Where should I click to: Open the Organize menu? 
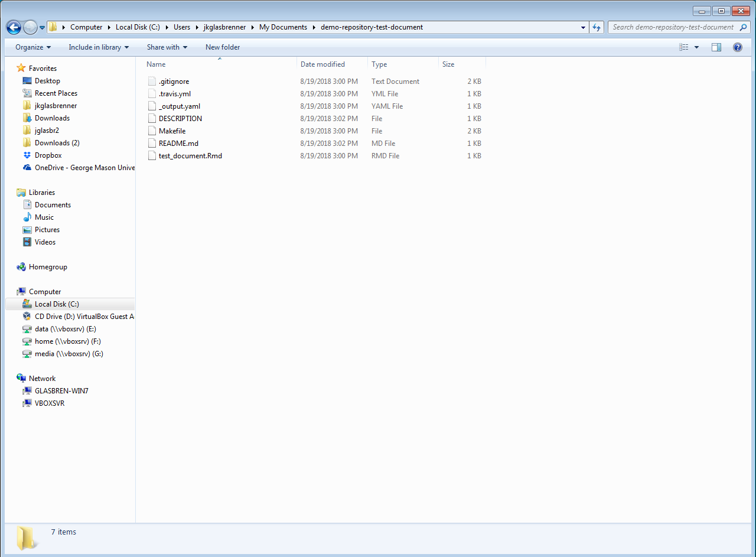[33, 47]
